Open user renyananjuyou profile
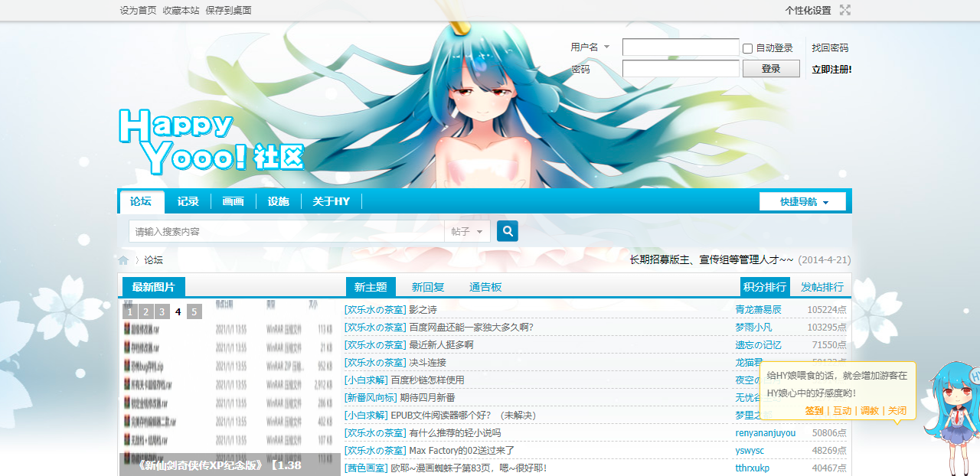The image size is (980, 476). 766,433
